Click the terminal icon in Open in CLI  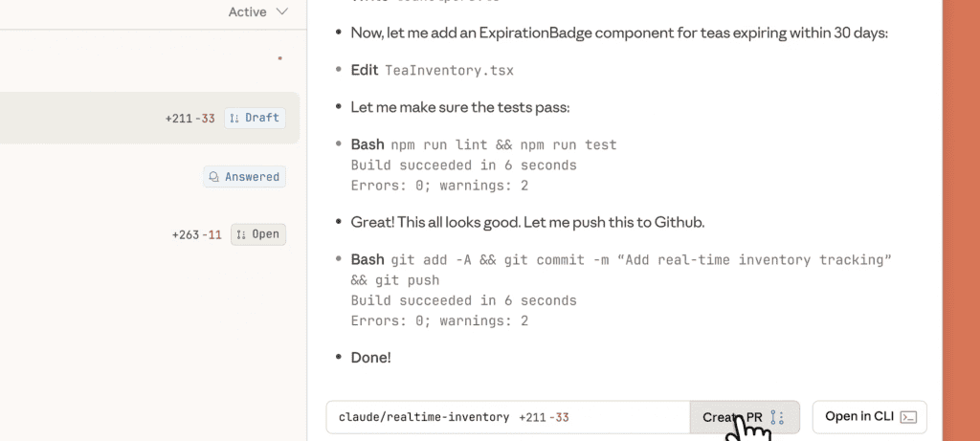pos(909,417)
